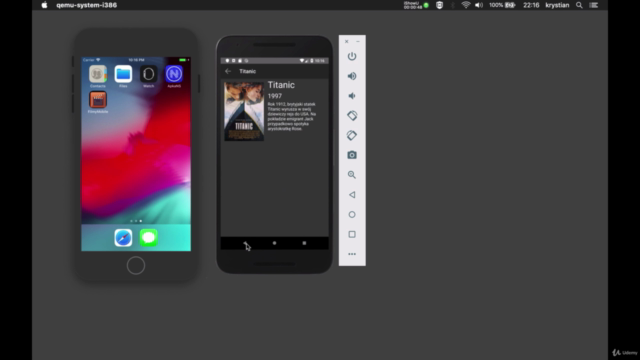Tap Android navigation home dot
Image resolution: width=640 pixels, height=360 pixels.
pyautogui.click(x=274, y=243)
